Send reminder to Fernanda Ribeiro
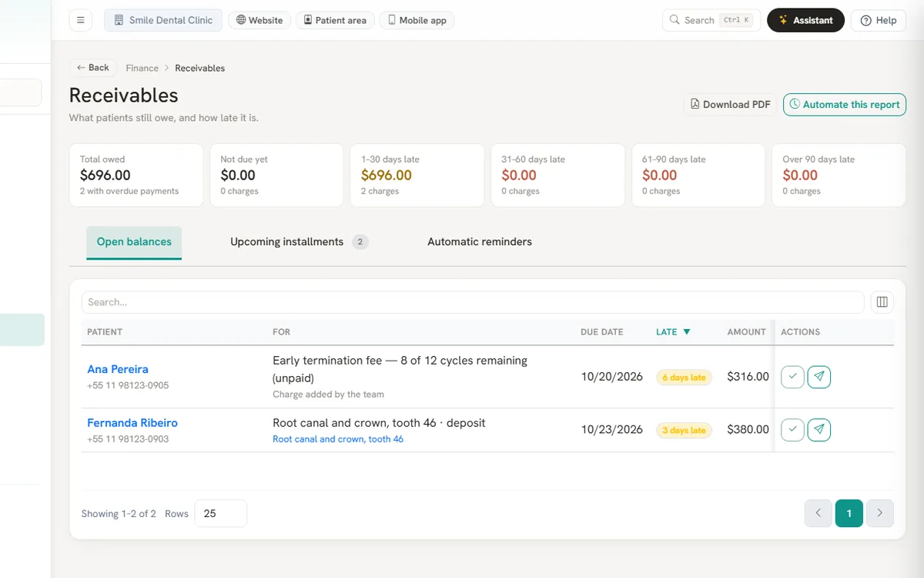924x578 pixels. pos(819,430)
